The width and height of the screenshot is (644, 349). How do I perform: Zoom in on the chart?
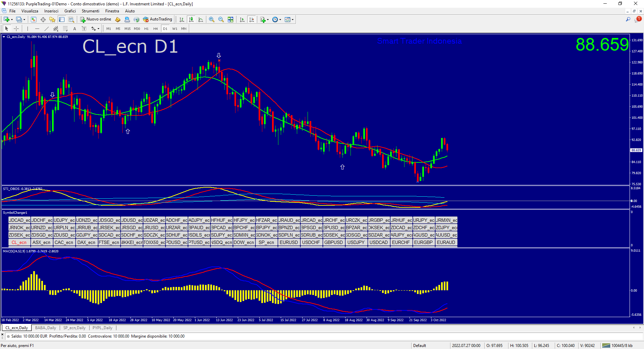pos(212,19)
